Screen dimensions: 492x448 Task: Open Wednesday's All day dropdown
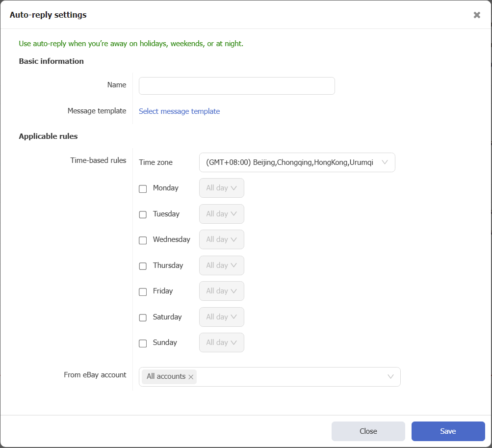pyautogui.click(x=221, y=239)
